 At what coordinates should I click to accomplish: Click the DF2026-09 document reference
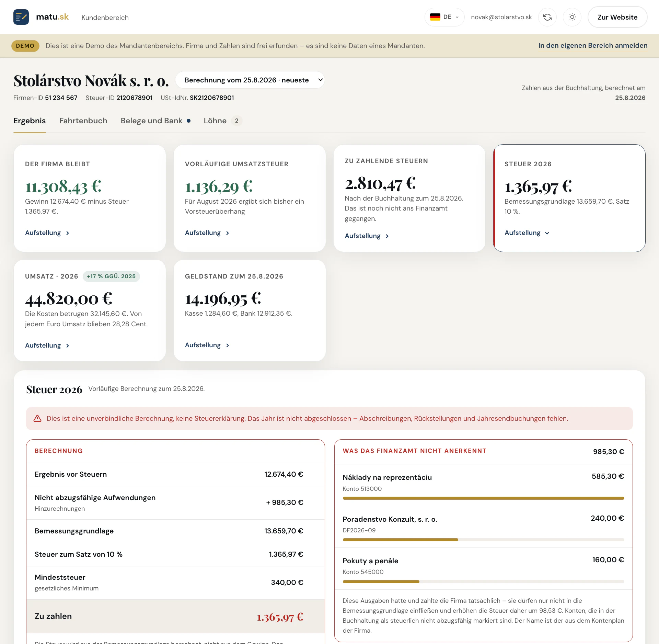point(359,530)
